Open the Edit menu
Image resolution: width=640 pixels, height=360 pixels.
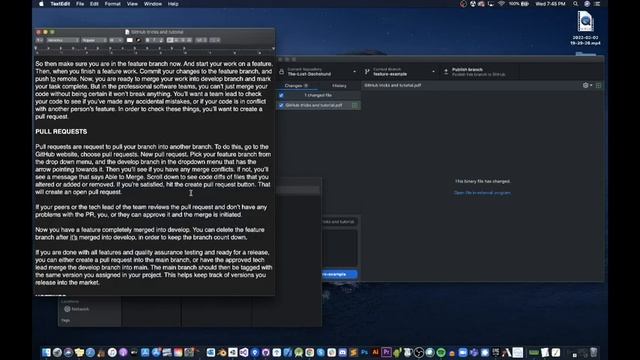(x=94, y=4)
